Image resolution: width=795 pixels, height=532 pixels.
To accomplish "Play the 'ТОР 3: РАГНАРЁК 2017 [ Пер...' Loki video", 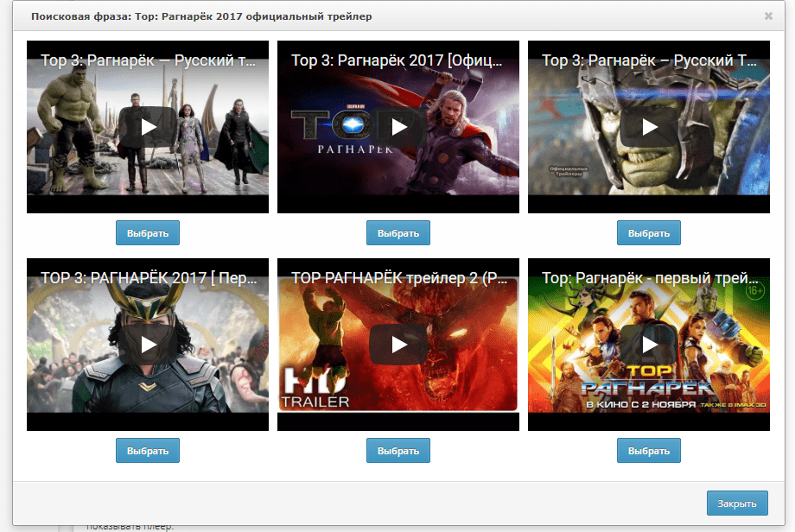I will (148, 345).
